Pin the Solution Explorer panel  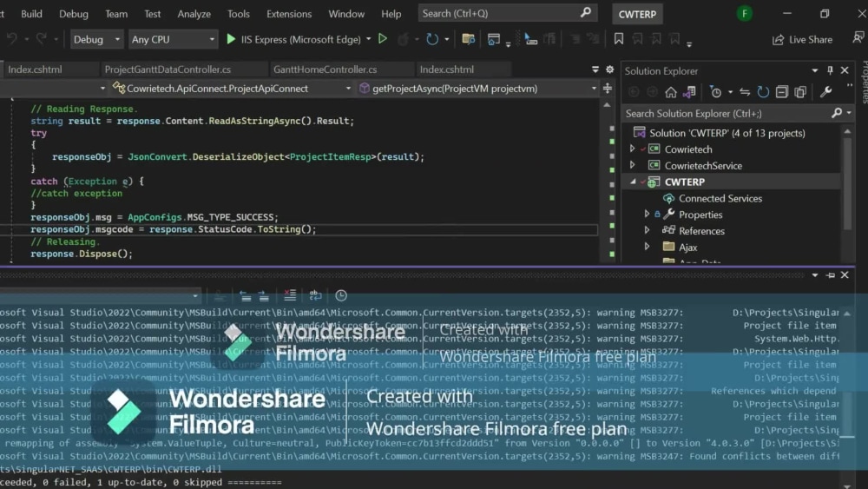829,70
